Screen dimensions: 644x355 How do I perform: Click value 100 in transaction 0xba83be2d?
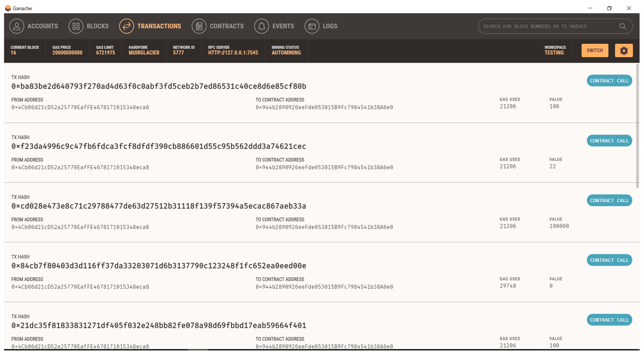(554, 106)
